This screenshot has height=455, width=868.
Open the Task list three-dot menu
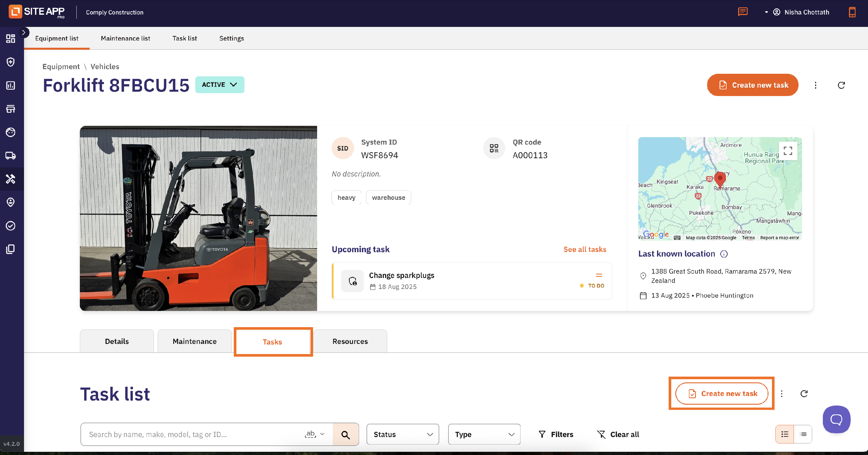click(x=782, y=394)
